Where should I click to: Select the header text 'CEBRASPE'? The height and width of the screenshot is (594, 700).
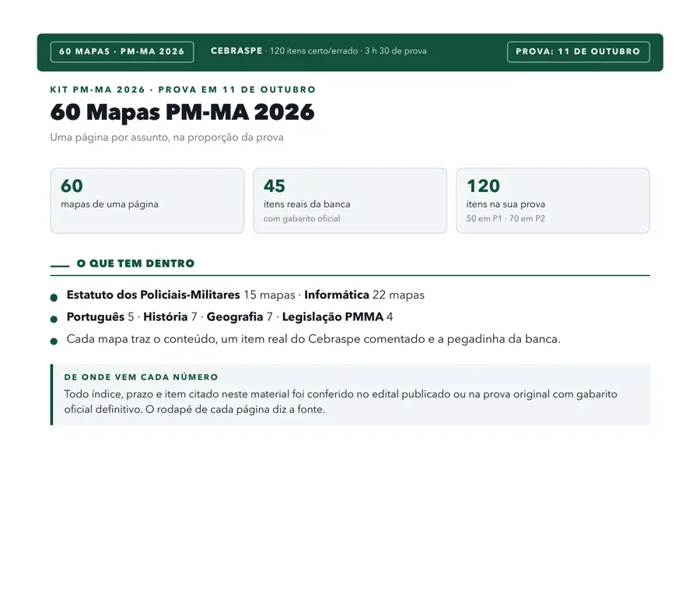236,51
